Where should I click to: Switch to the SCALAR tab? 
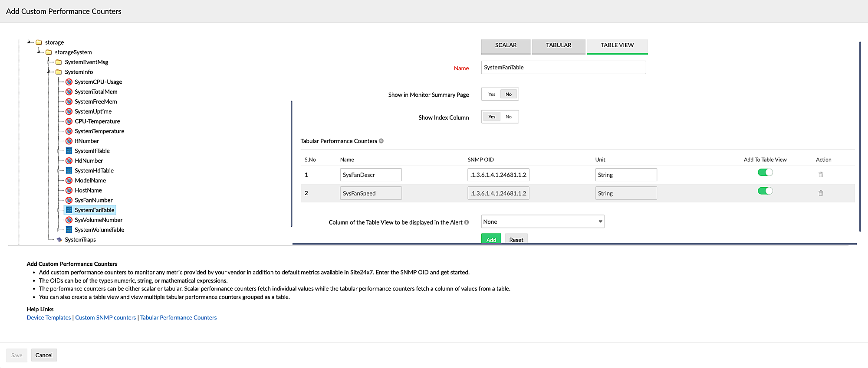point(506,46)
